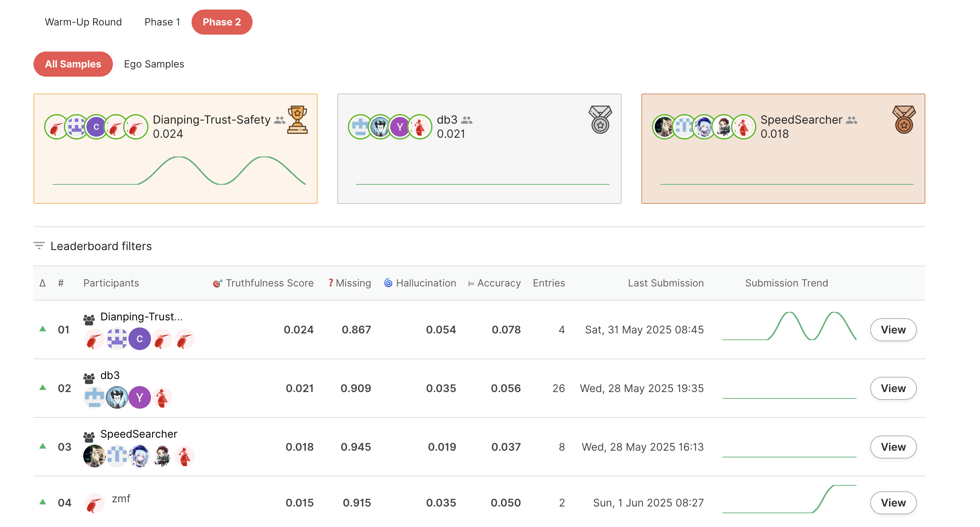
Task: Switch to the Ego Samples filter
Action: tap(154, 64)
